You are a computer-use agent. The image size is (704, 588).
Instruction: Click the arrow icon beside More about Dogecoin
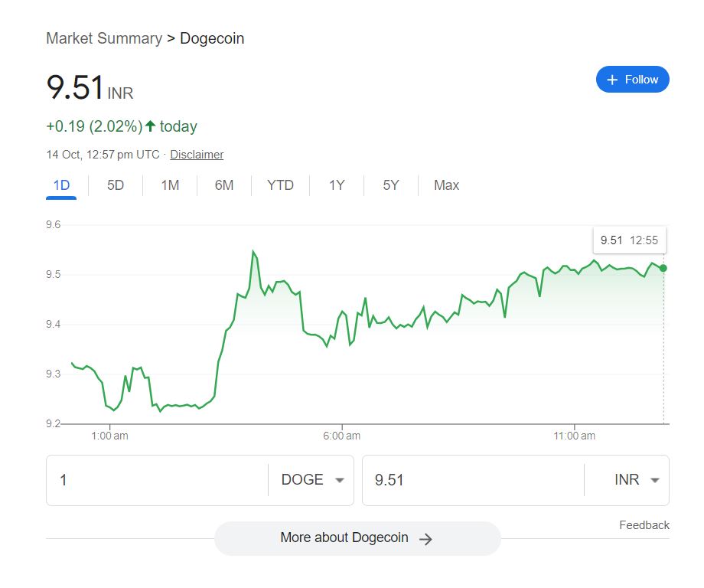tap(426, 539)
